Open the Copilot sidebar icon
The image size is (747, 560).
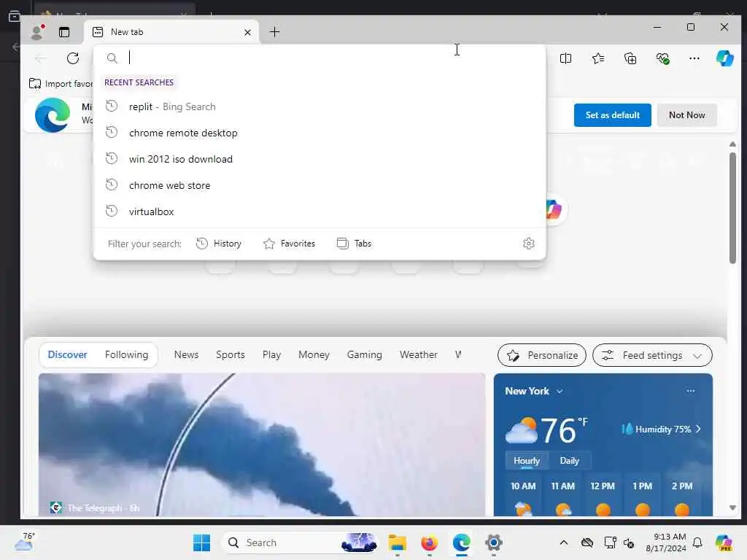point(724,58)
